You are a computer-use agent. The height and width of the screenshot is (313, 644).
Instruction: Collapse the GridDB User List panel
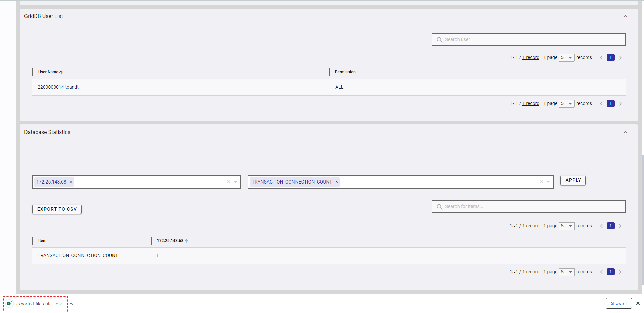626,16
